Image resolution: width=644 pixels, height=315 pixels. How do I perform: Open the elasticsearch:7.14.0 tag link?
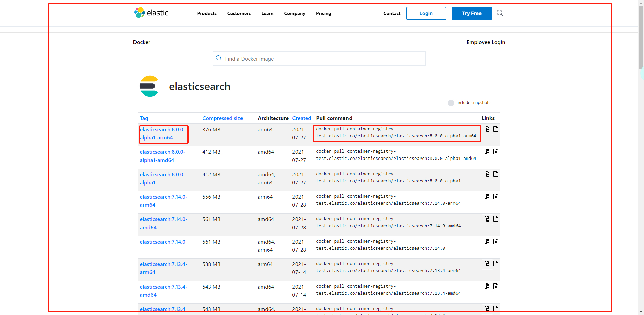(162, 242)
